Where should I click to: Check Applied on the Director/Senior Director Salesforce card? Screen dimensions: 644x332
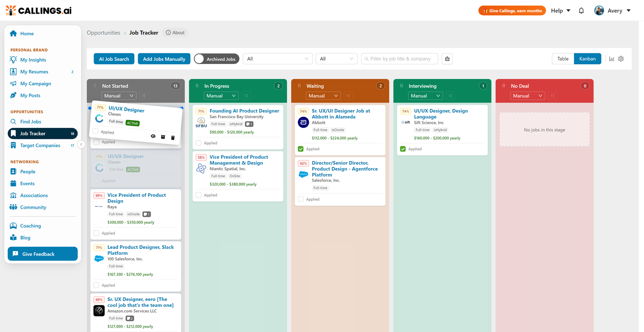pos(301,199)
